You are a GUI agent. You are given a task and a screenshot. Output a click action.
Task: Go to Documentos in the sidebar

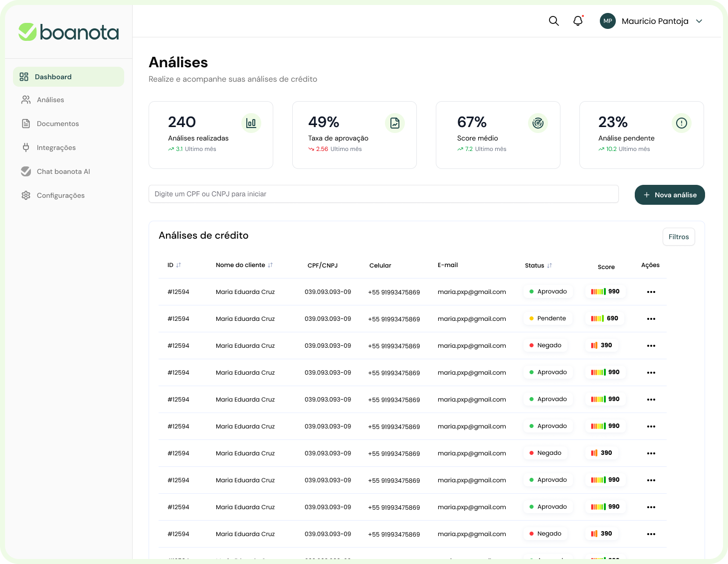tap(57, 124)
